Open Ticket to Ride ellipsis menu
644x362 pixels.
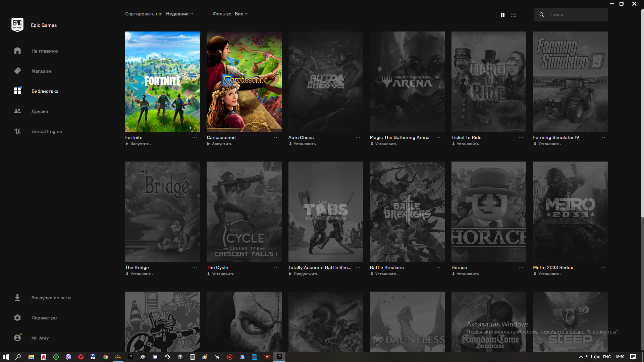click(521, 138)
